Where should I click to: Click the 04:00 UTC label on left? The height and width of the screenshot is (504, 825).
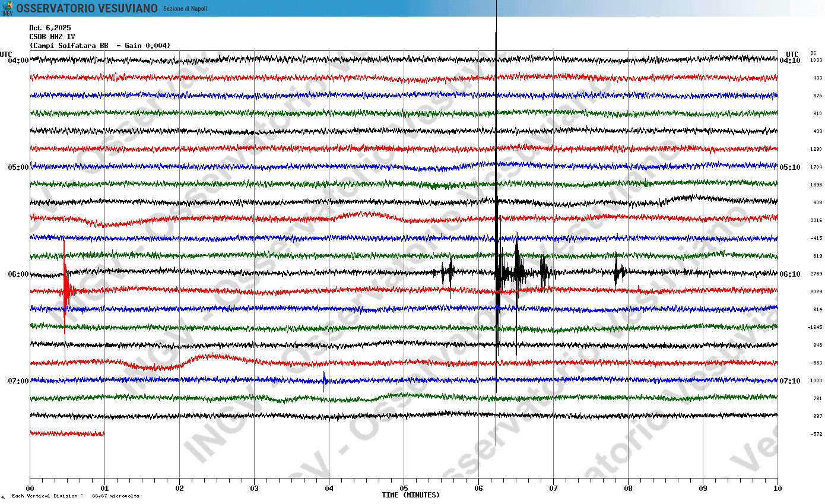18,61
